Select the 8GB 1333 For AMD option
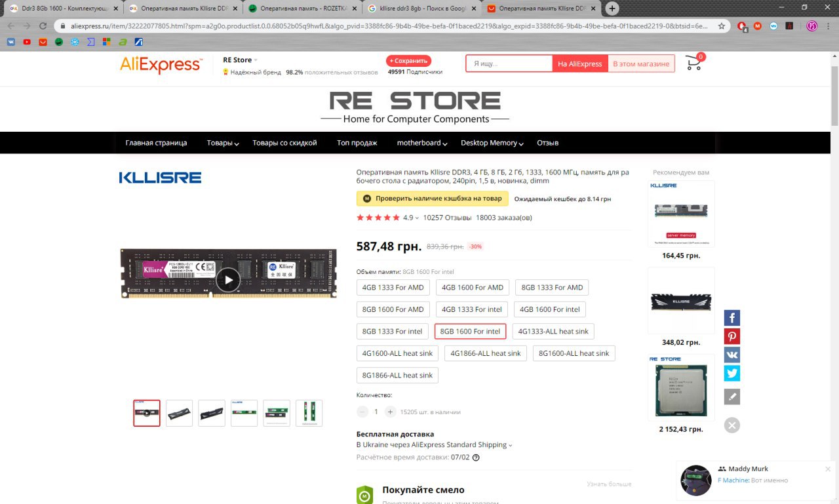The width and height of the screenshot is (839, 504). (552, 287)
